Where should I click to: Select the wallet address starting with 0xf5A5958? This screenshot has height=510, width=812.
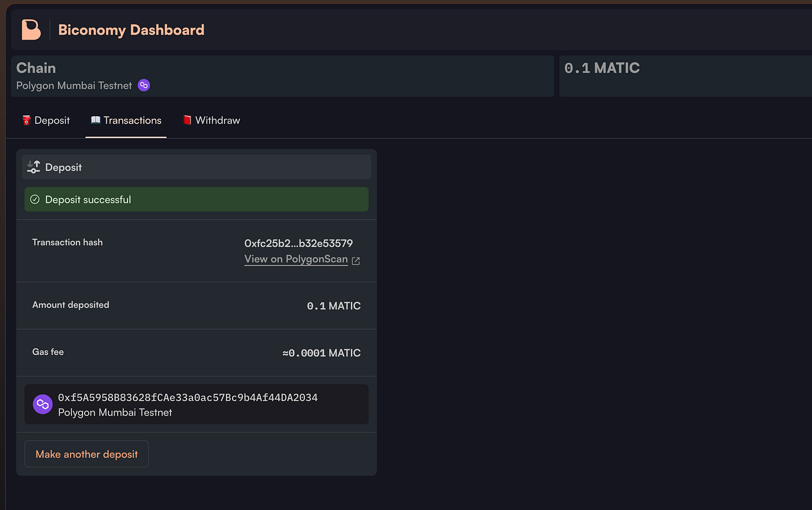click(187, 397)
